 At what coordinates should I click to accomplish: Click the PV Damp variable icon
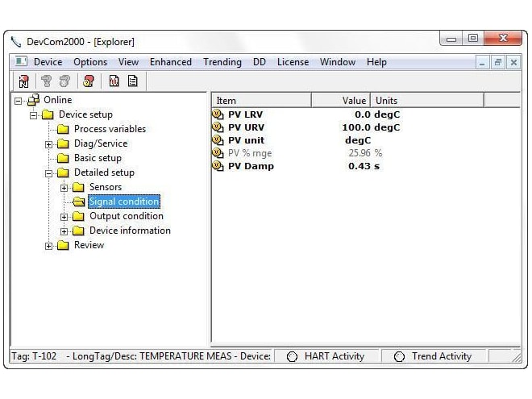[x=218, y=166]
